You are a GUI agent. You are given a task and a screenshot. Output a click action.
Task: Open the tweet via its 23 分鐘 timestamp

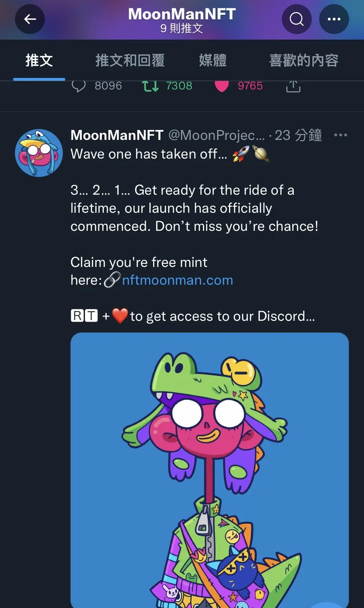298,135
